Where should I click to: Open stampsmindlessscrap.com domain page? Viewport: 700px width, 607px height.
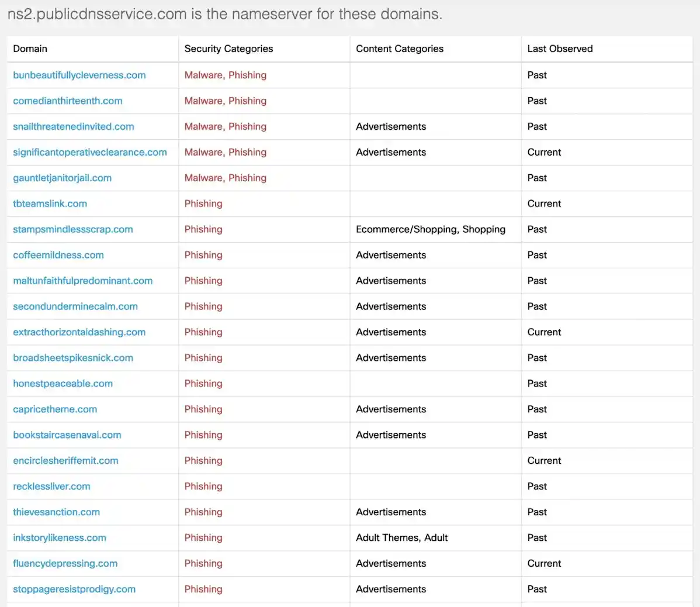pos(72,229)
